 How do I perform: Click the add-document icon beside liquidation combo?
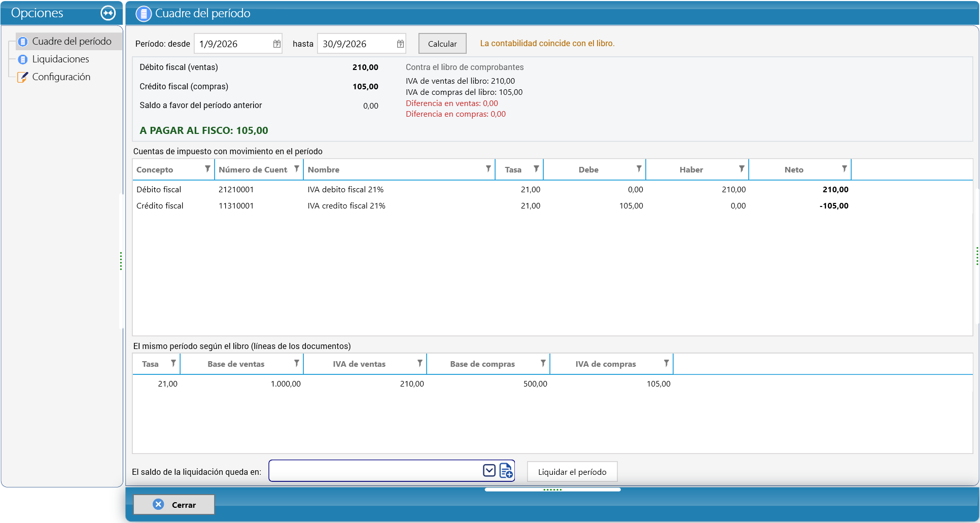pyautogui.click(x=506, y=471)
